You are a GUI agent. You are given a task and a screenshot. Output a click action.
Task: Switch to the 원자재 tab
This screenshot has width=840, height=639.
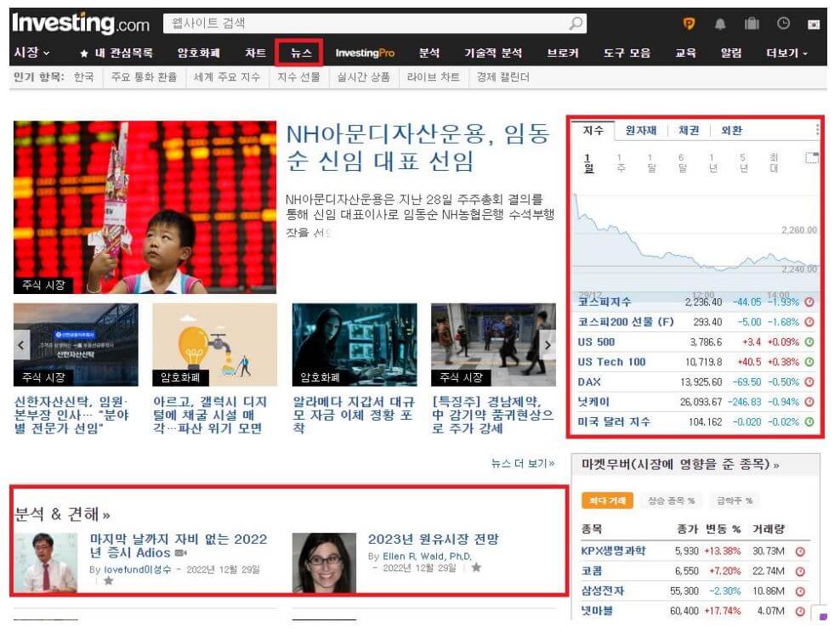pyautogui.click(x=641, y=130)
